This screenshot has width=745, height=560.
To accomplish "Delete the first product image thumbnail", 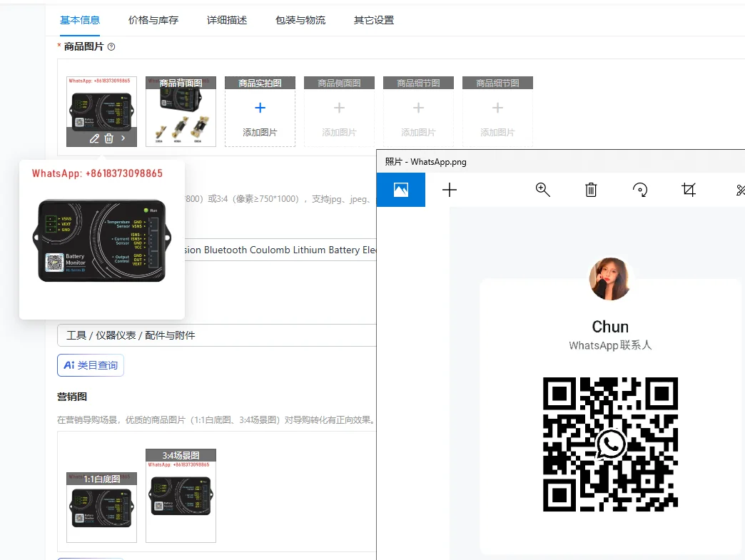I will click(108, 138).
